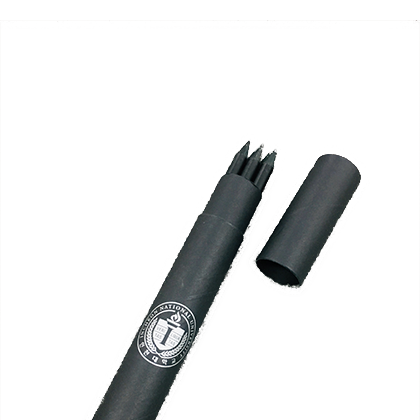Select the white shield inside the emblem

coord(168,334)
